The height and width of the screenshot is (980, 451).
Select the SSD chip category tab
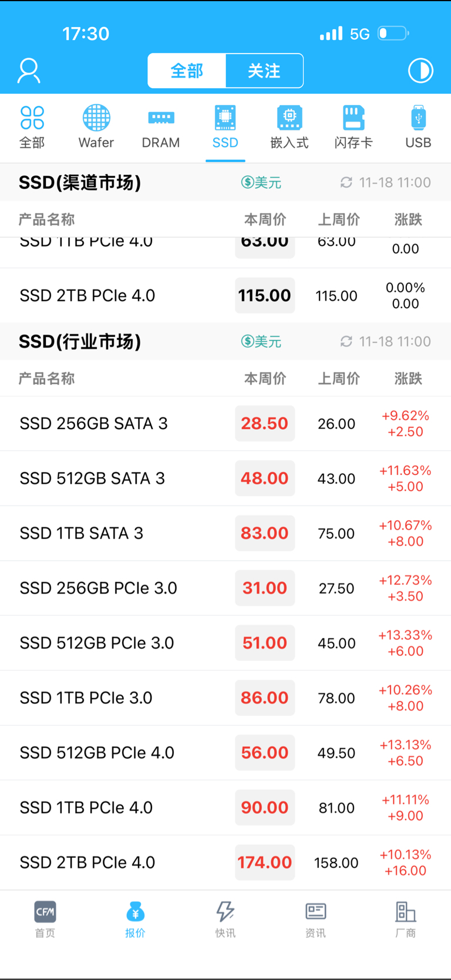225,127
